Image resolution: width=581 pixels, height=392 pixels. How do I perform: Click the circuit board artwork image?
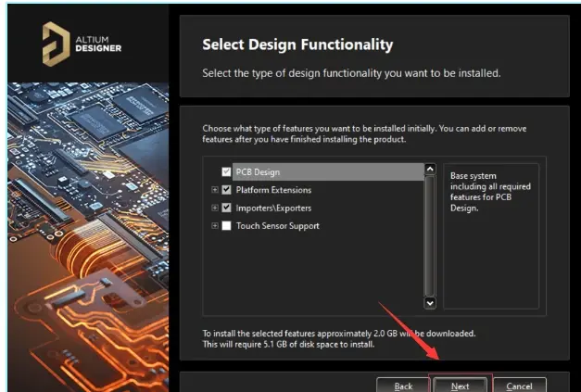[88, 237]
